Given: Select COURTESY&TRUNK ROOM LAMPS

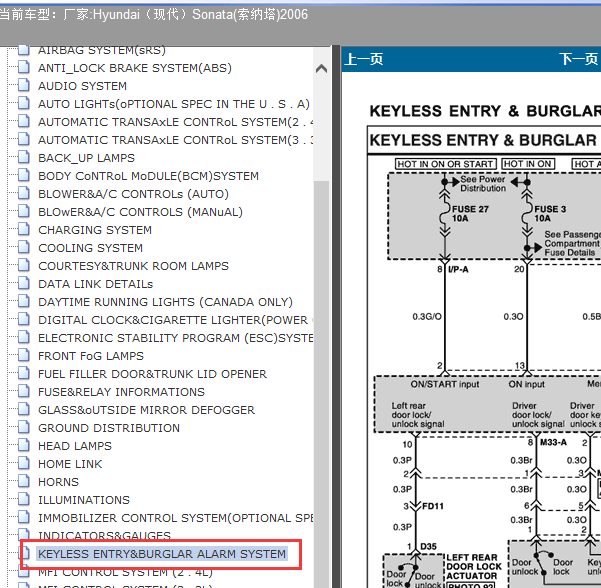Looking at the screenshot, I should [133, 266].
